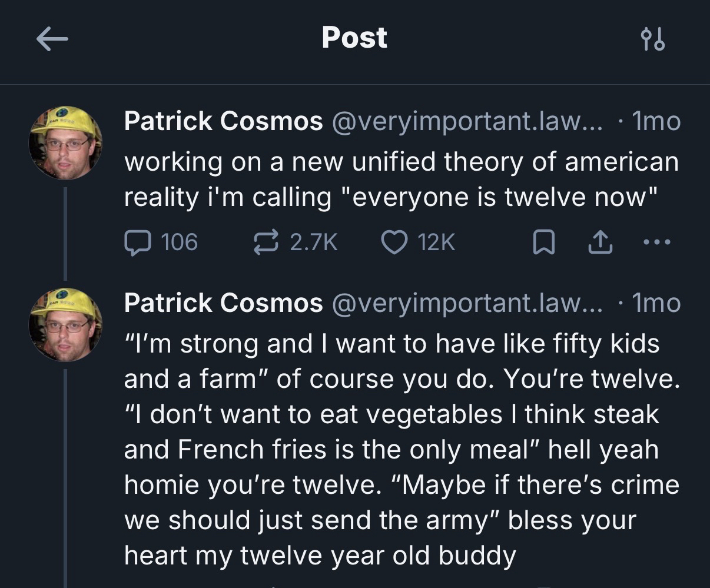Open @veryimportant.law handle on first post
The height and width of the screenshot is (588, 710).
[467, 121]
